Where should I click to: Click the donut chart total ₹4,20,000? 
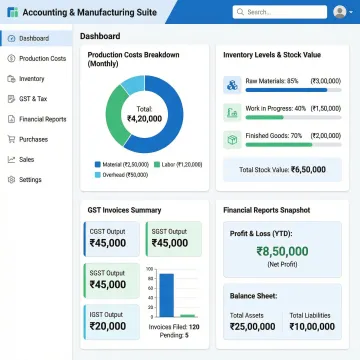(x=145, y=118)
